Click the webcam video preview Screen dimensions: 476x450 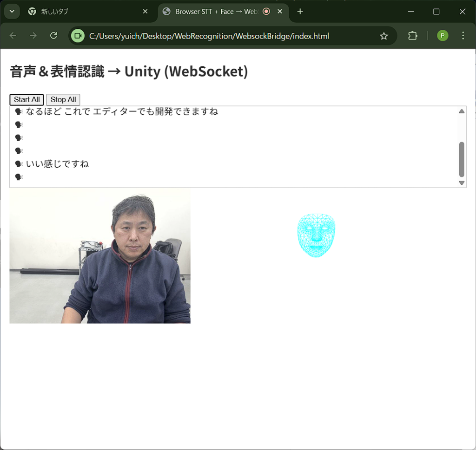(x=100, y=256)
